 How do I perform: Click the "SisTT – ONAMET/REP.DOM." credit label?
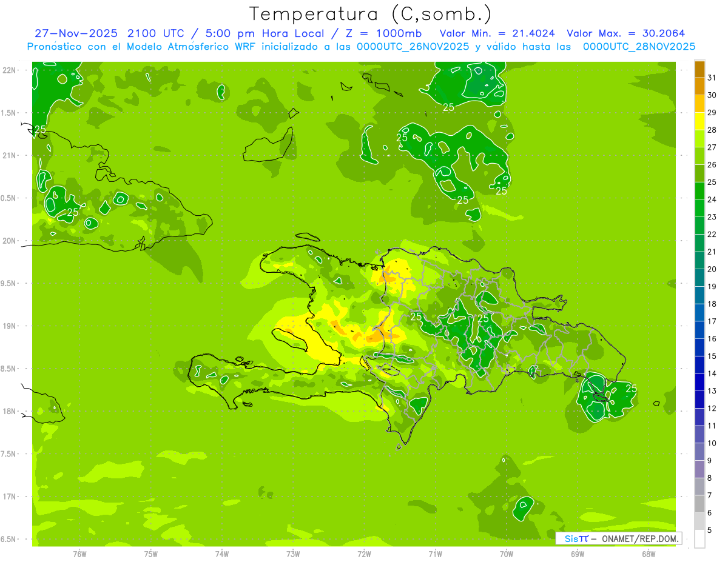(x=618, y=538)
